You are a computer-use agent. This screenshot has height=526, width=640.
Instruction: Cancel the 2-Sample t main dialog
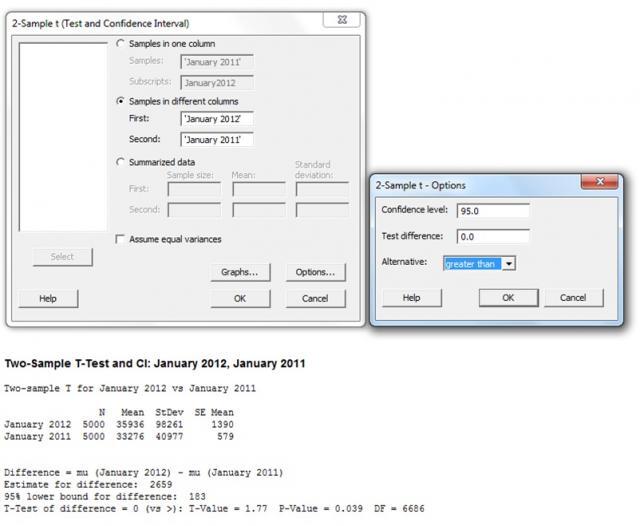pos(315,298)
